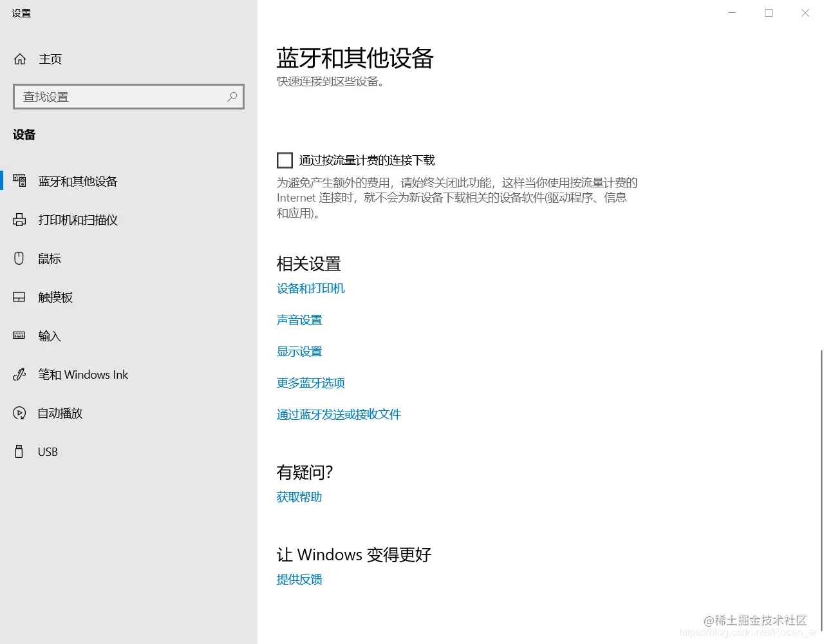Select the keyboard icon next to 输入
This screenshot has height=644, width=824.
(19, 336)
